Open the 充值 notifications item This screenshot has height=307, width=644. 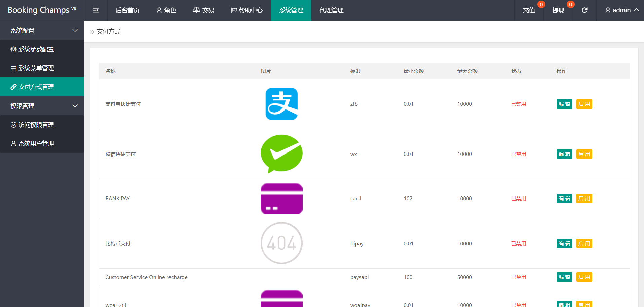[529, 10]
